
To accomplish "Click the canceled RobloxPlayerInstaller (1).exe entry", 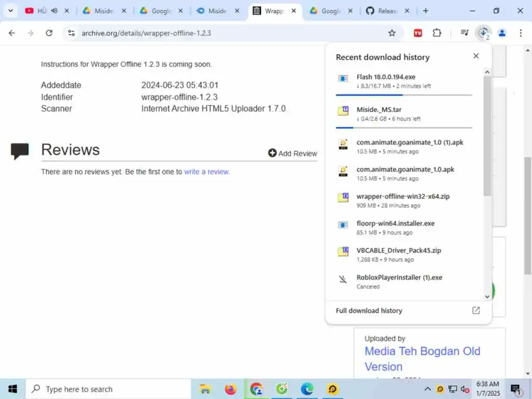I will [x=404, y=282].
